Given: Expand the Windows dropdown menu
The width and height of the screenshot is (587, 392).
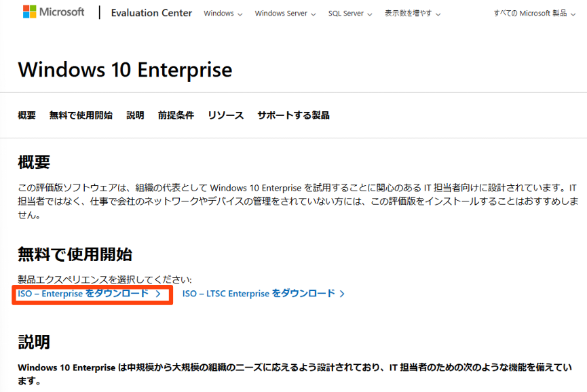Looking at the screenshot, I should point(223,14).
